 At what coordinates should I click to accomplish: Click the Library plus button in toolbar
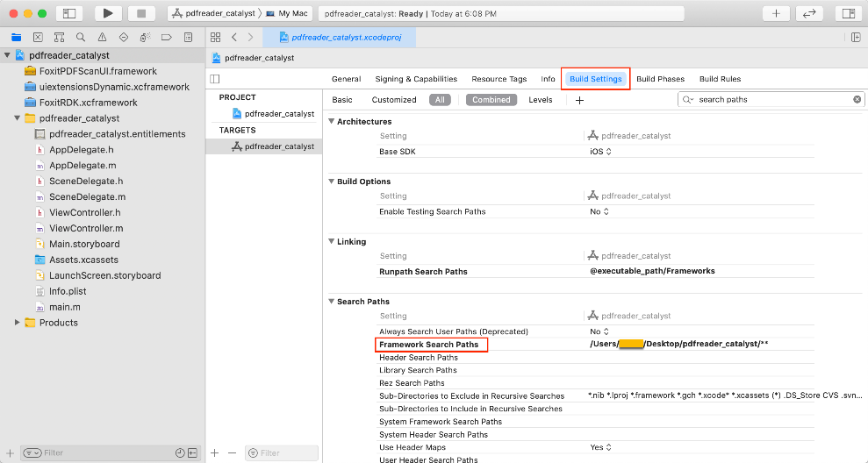(776, 13)
